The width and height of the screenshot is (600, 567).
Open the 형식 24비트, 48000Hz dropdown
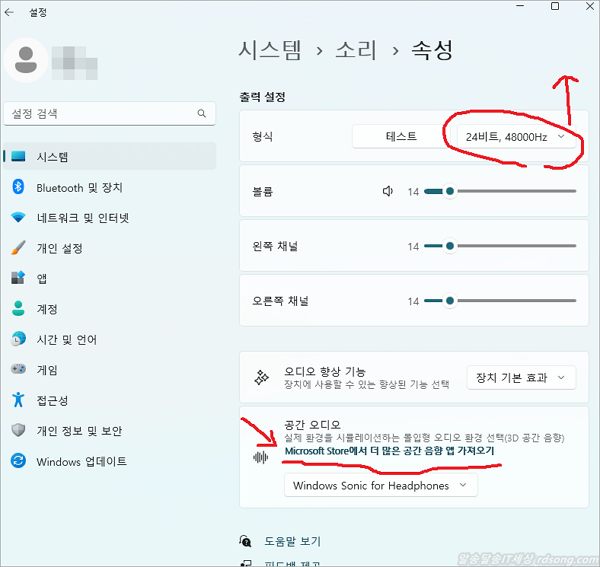point(517,136)
